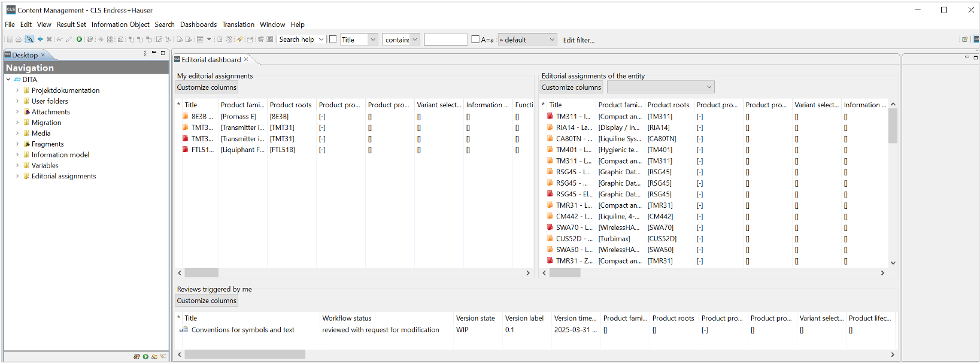The height and width of the screenshot is (364, 980).
Task: Click the Reviews table horizontal scrollbar
Action: 245,354
